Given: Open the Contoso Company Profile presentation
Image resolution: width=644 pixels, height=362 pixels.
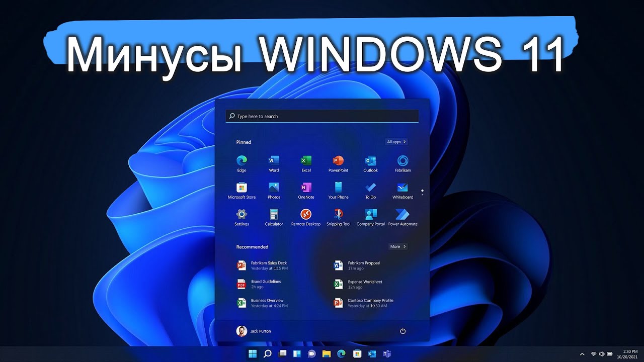Looking at the screenshot, I should click(x=364, y=303).
